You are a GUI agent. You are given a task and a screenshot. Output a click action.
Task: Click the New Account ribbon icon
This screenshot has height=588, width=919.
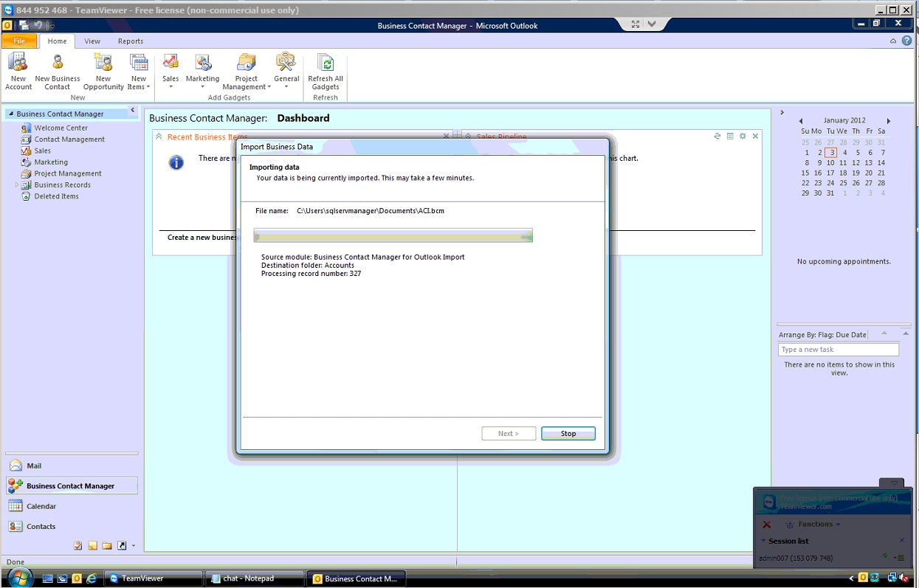point(18,71)
